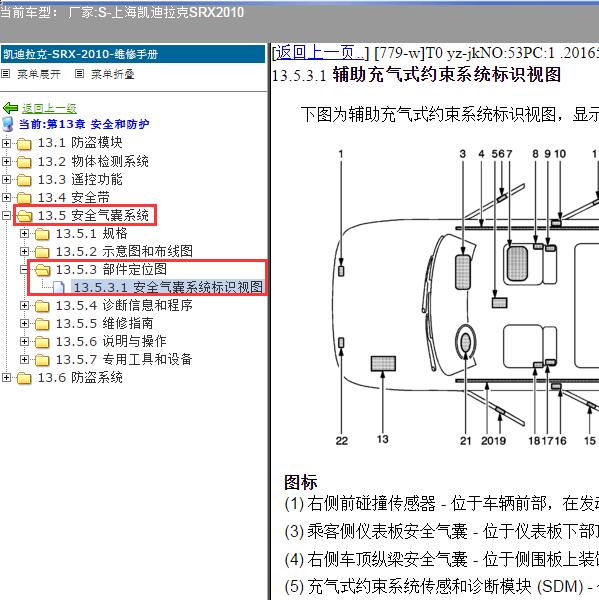Click the 凯迪拉克-SRX-2010-维修手册 header
This screenshot has width=599, height=600.
(133, 54)
